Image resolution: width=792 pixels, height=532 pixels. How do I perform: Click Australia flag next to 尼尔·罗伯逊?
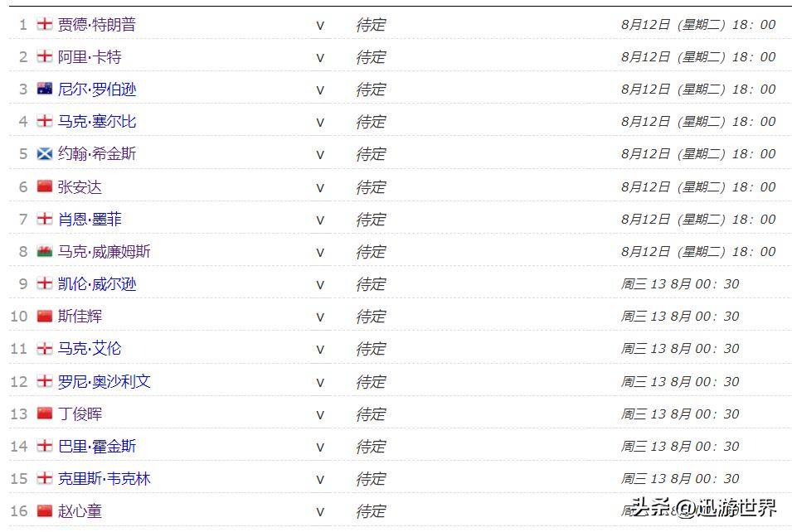pos(45,89)
